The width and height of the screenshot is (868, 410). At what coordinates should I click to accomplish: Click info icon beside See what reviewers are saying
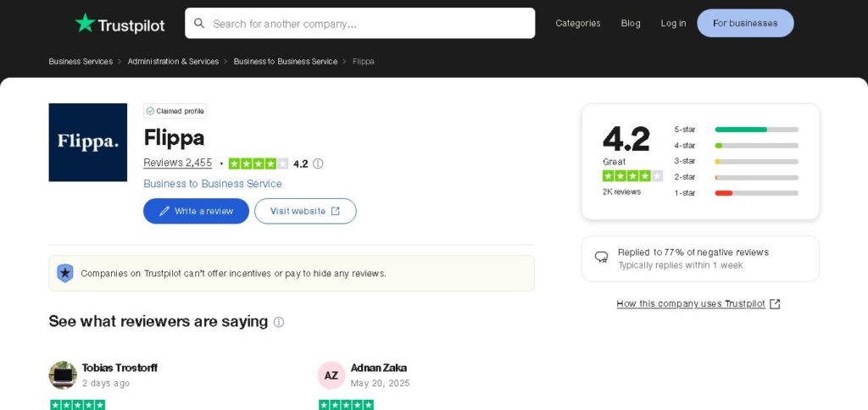pos(279,322)
